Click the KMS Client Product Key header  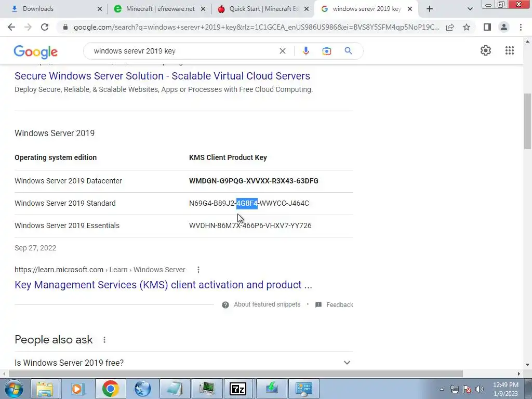click(x=228, y=157)
